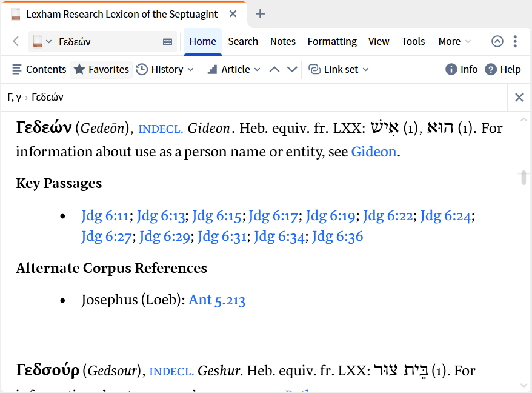This screenshot has width=532, height=393.
Task: Add a new tab with plus icon
Action: pyautogui.click(x=260, y=14)
